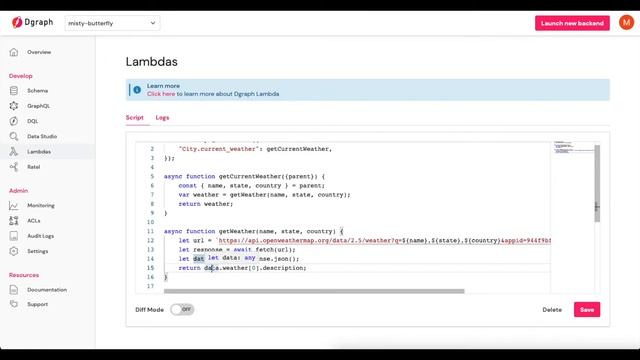Open Audit Logs in sidebar
This screenshot has width=640, height=360.
(x=40, y=236)
